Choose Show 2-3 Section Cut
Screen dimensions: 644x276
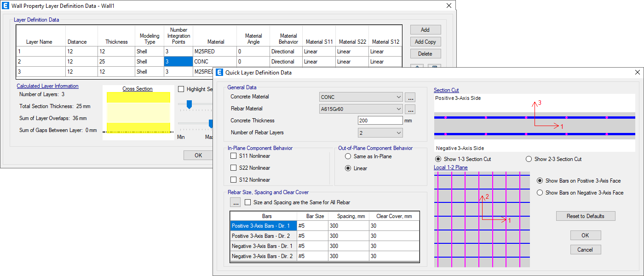tap(529, 159)
